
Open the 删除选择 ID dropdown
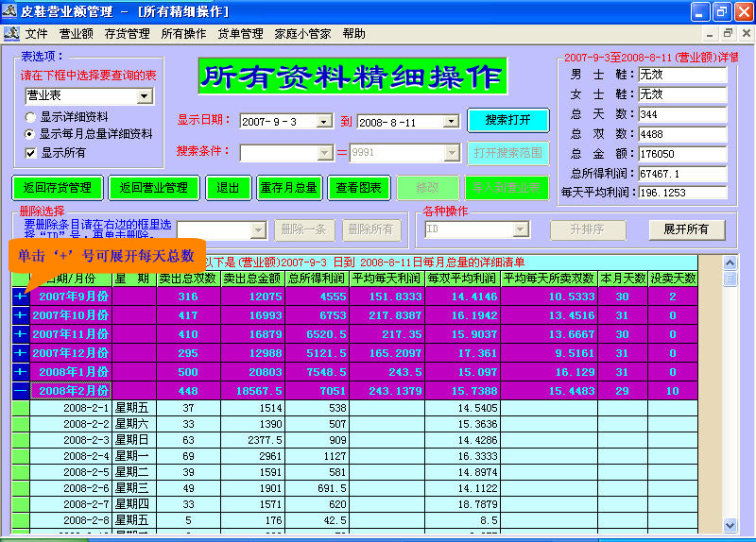coord(258,230)
